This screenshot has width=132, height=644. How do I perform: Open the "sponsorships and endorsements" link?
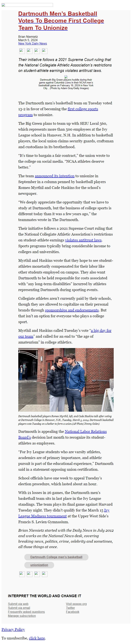tap(72, 310)
